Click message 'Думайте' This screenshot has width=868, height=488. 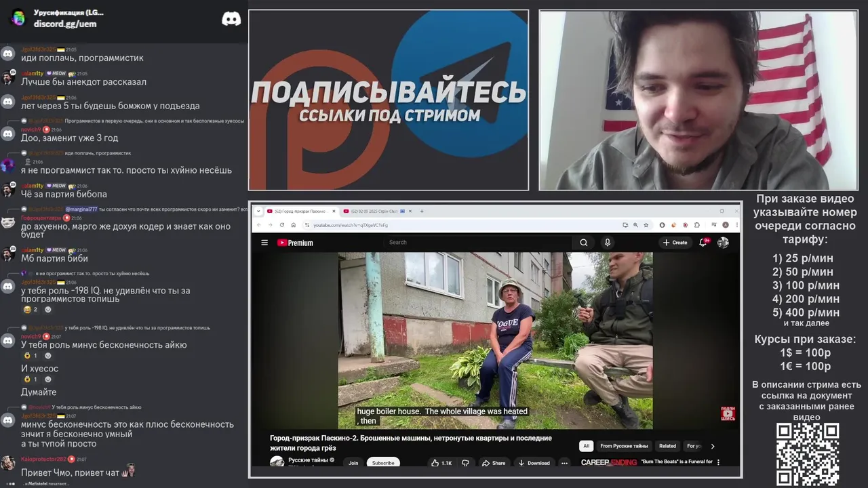coord(39,392)
